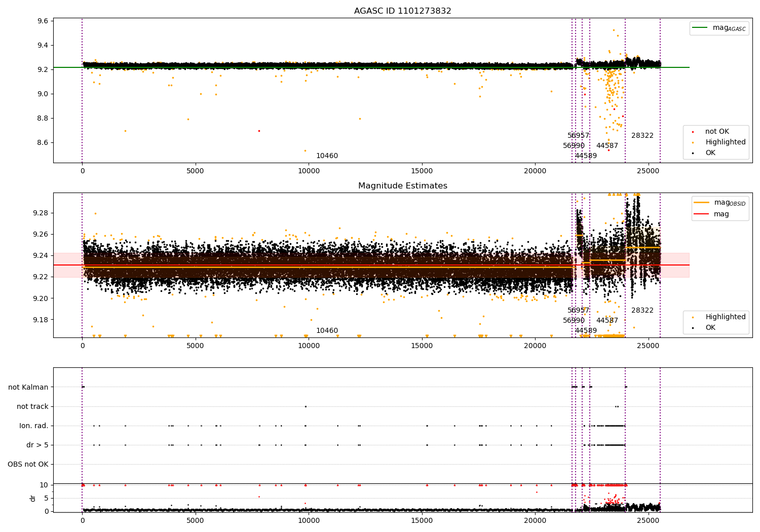Click the 10460 annotation in middle plot

(327, 331)
